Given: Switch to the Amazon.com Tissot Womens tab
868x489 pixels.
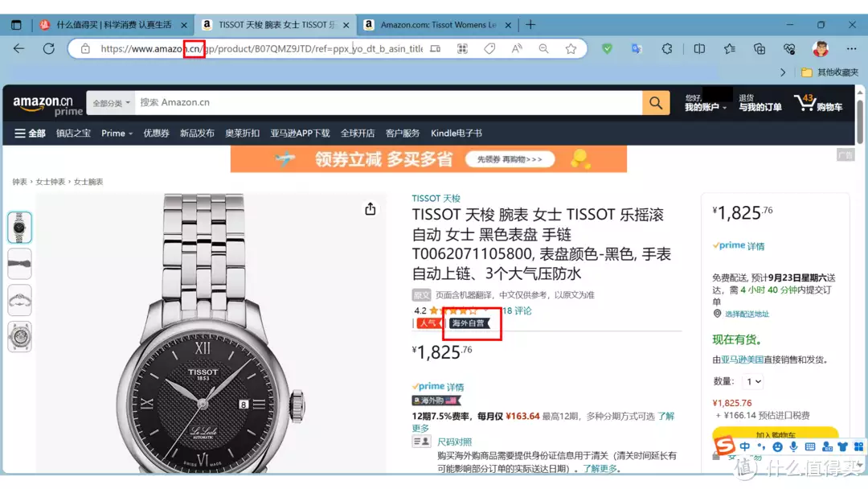Looking at the screenshot, I should tap(438, 25).
